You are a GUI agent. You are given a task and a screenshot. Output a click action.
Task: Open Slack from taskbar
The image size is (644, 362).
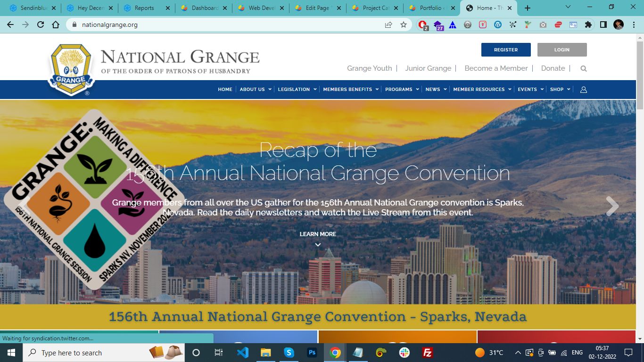pos(405,353)
